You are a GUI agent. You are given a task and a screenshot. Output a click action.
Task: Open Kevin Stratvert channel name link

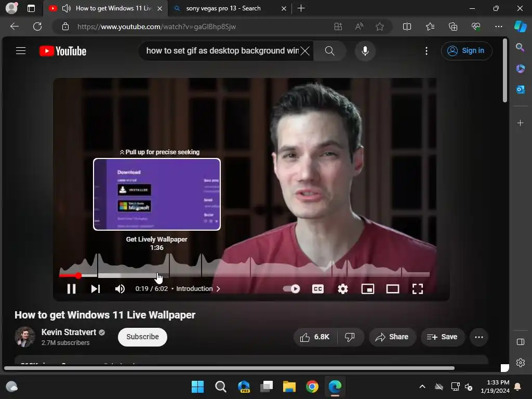coord(69,332)
